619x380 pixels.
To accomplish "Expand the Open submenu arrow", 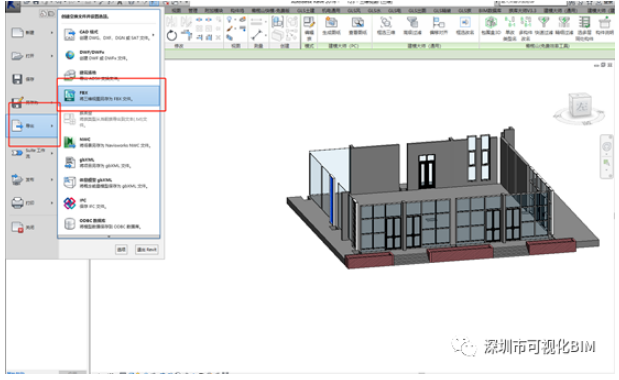I will click(x=52, y=56).
